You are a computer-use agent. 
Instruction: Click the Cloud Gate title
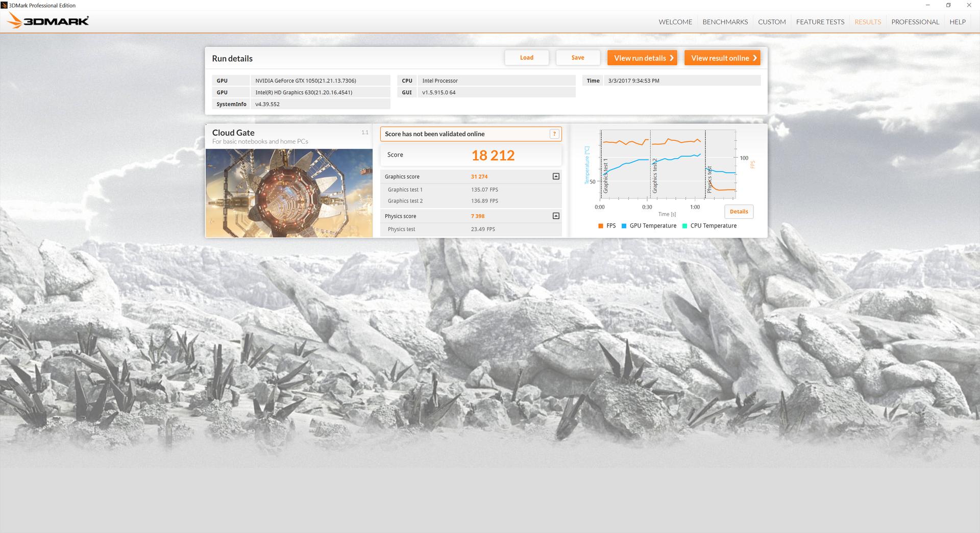(x=233, y=133)
